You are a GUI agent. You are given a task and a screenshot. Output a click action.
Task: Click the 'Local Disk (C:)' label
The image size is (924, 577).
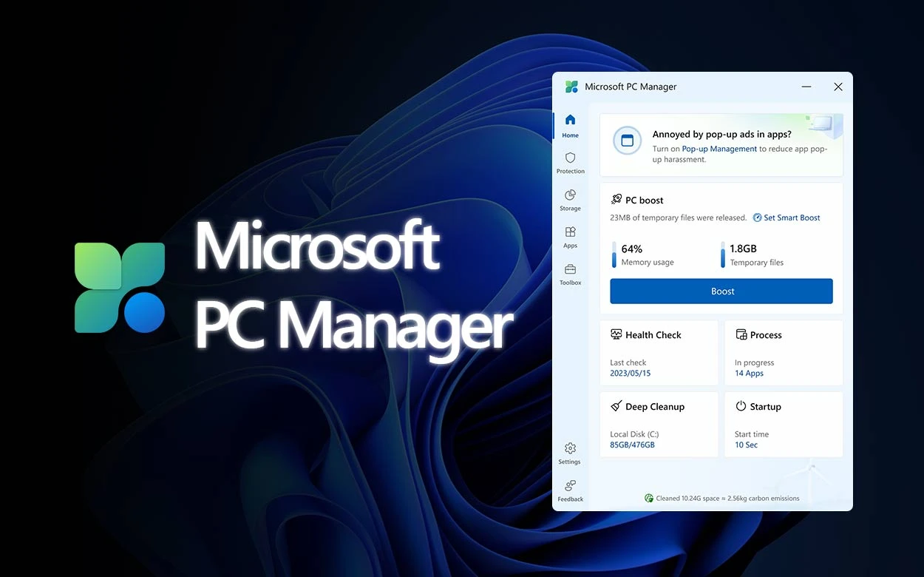[x=634, y=434]
